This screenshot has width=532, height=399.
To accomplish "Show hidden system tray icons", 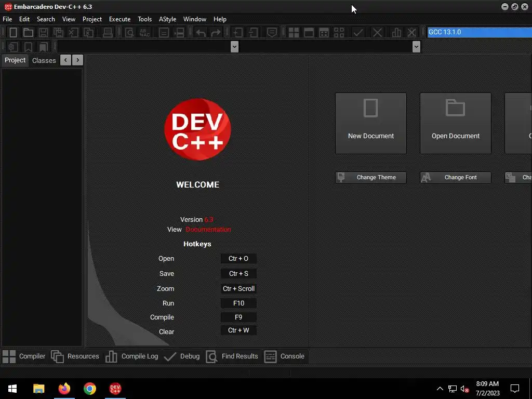I will (440, 389).
